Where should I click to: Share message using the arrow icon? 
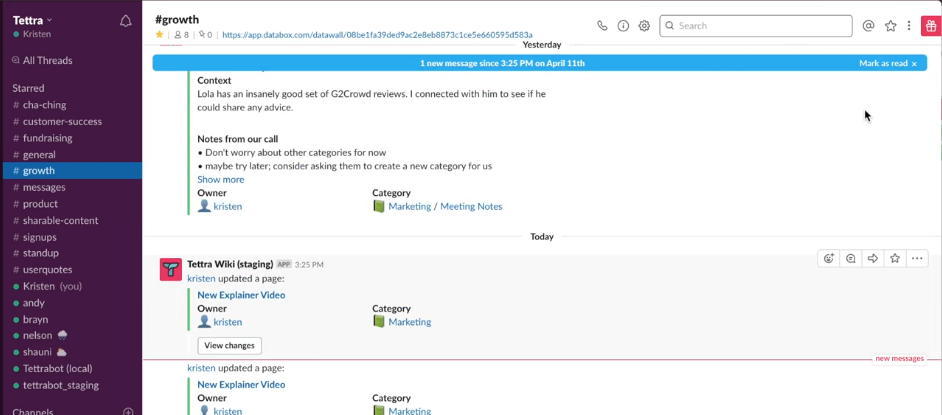pyautogui.click(x=873, y=258)
